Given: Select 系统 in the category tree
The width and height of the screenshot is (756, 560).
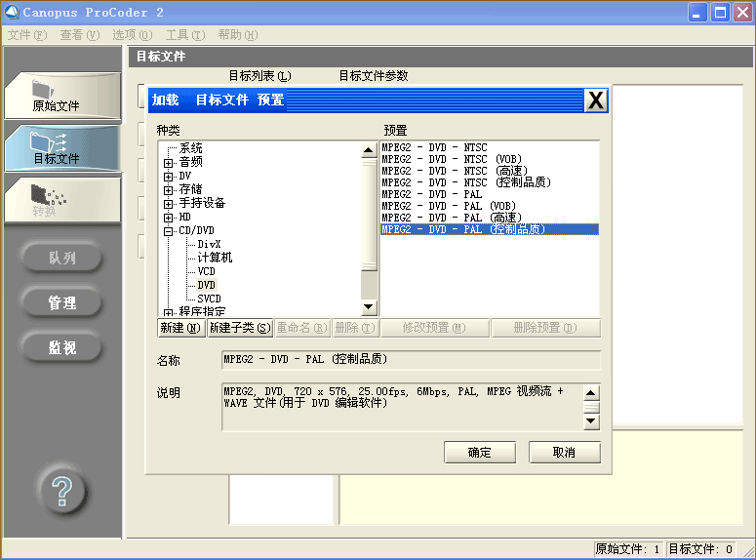Looking at the screenshot, I should pyautogui.click(x=190, y=148).
